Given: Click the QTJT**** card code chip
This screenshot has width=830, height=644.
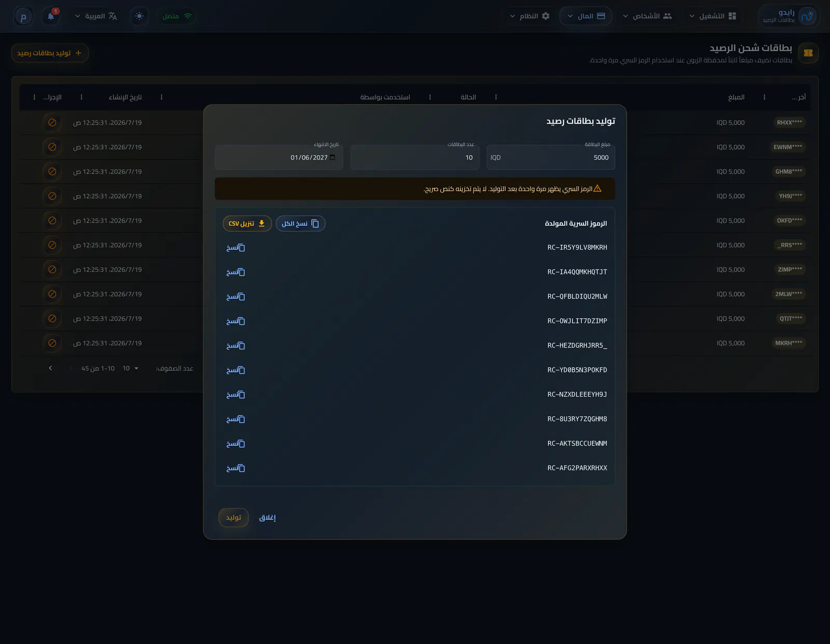Looking at the screenshot, I should coord(791,319).
